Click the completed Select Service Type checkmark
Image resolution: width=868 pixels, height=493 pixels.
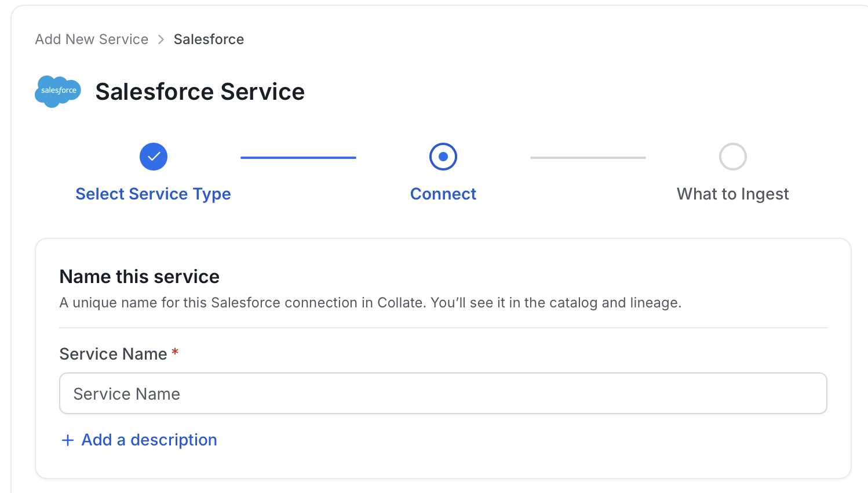[154, 157]
